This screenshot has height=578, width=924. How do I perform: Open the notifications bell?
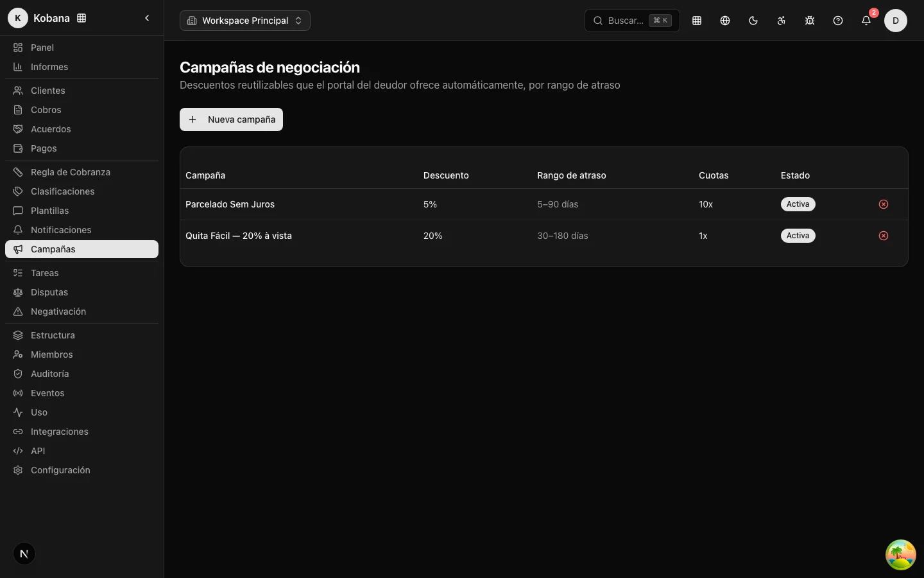pyautogui.click(x=866, y=21)
